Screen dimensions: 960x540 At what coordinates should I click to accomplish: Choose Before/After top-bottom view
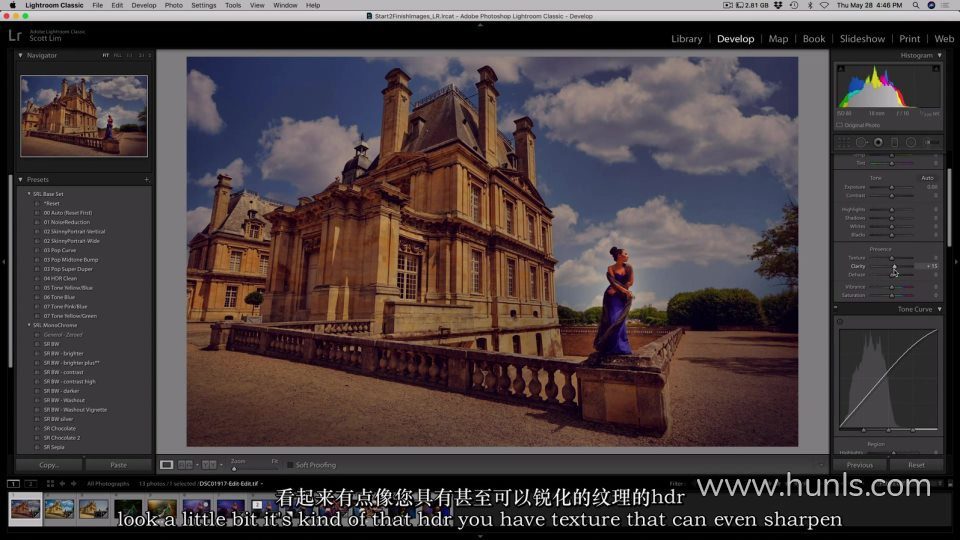(209, 465)
